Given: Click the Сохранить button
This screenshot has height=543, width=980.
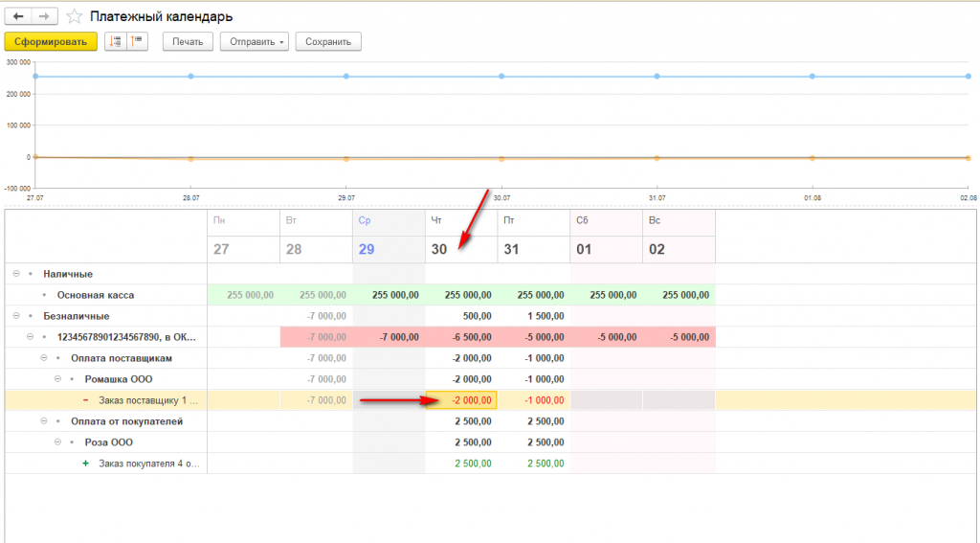Looking at the screenshot, I should pos(328,42).
